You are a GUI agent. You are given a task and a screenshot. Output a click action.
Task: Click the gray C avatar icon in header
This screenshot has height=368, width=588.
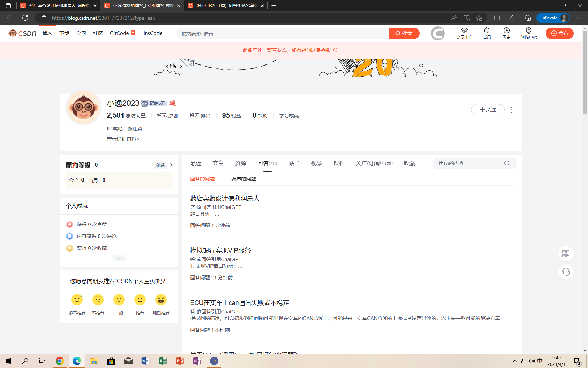coord(437,33)
